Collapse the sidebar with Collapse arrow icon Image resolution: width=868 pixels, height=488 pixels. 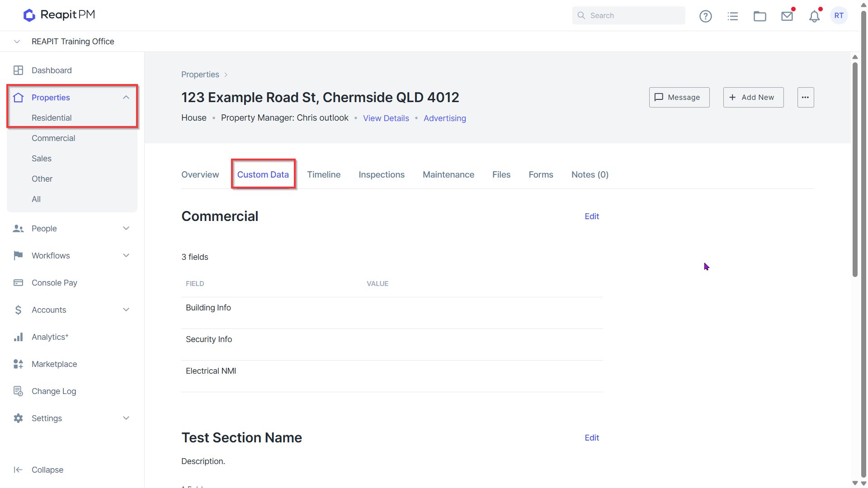(x=18, y=470)
